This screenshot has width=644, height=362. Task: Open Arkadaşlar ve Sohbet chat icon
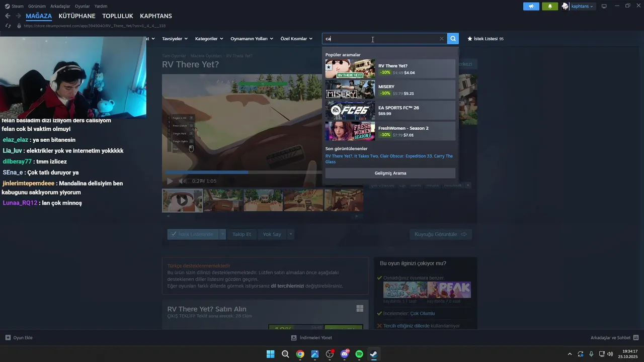(636, 338)
